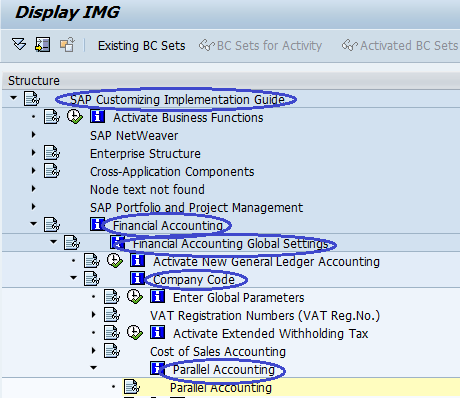
Task: Open documentation icon for Enterprise Structure
Action: coord(52,153)
